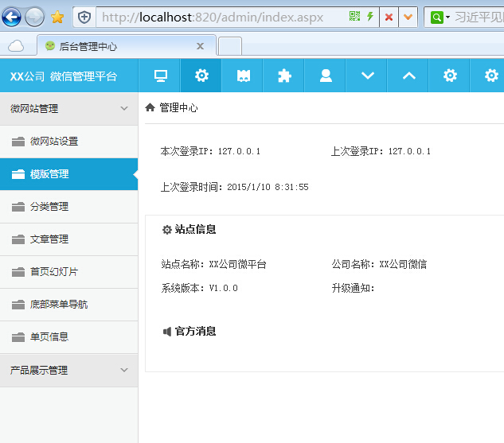
Task: Click the 上次登录时间 2015/1/10 8:31:55 text
Action: click(234, 187)
